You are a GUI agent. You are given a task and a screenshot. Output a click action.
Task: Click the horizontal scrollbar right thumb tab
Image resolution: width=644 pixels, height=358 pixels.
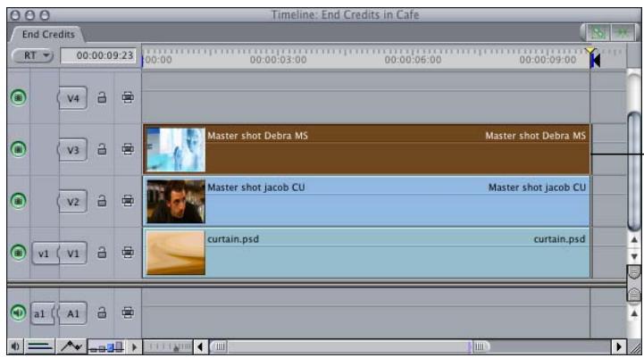coord(480,347)
